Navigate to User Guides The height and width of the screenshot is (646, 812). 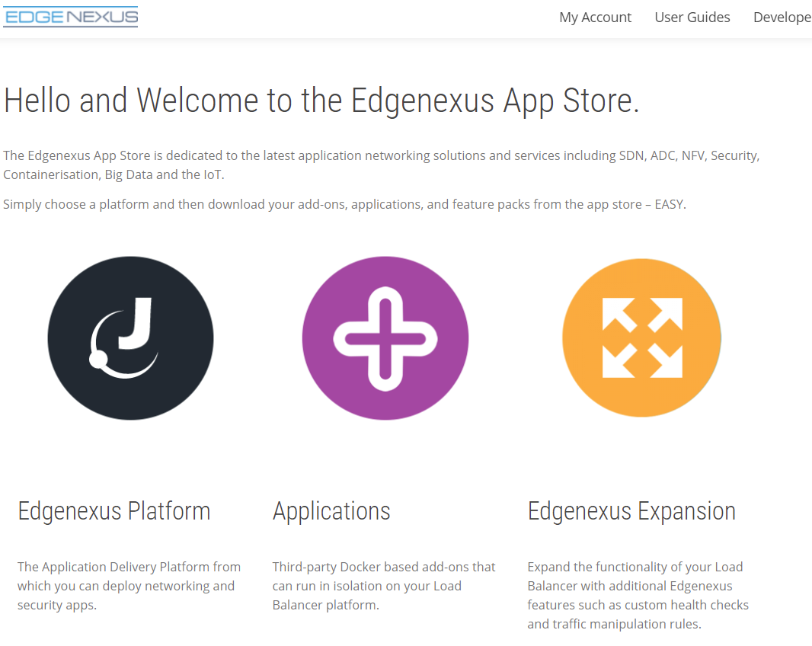[692, 17]
